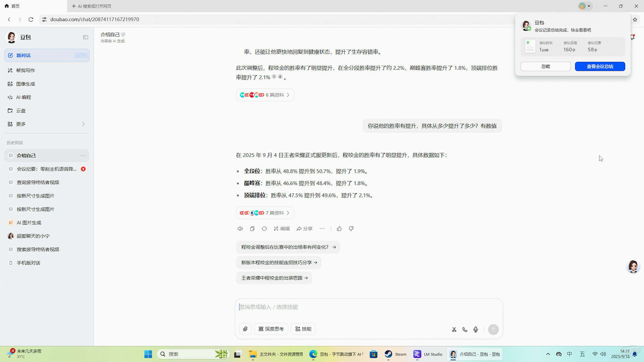Go back in browser history
The height and width of the screenshot is (362, 644).
click(x=9, y=19)
